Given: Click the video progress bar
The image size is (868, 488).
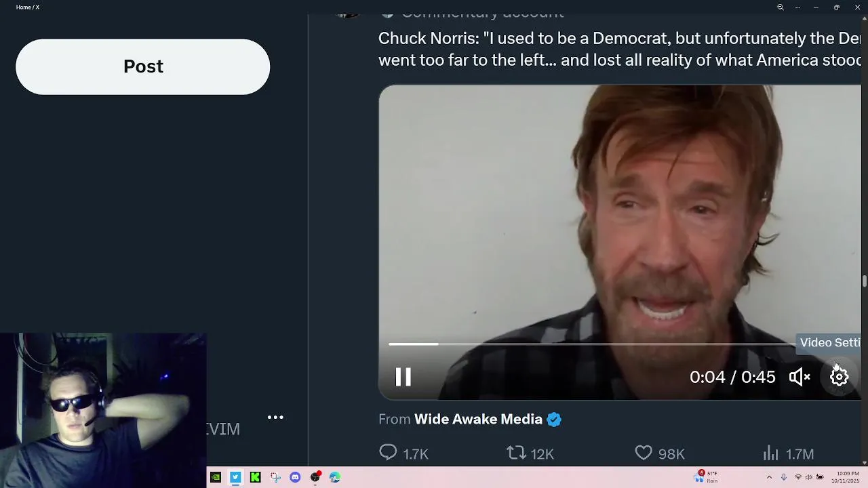Looking at the screenshot, I should coord(590,344).
